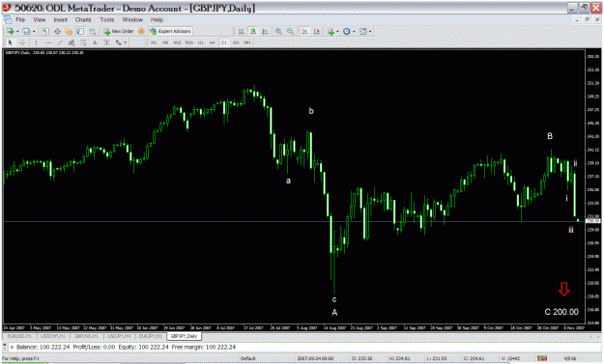
Task: Click the New Order button
Action: coord(119,31)
